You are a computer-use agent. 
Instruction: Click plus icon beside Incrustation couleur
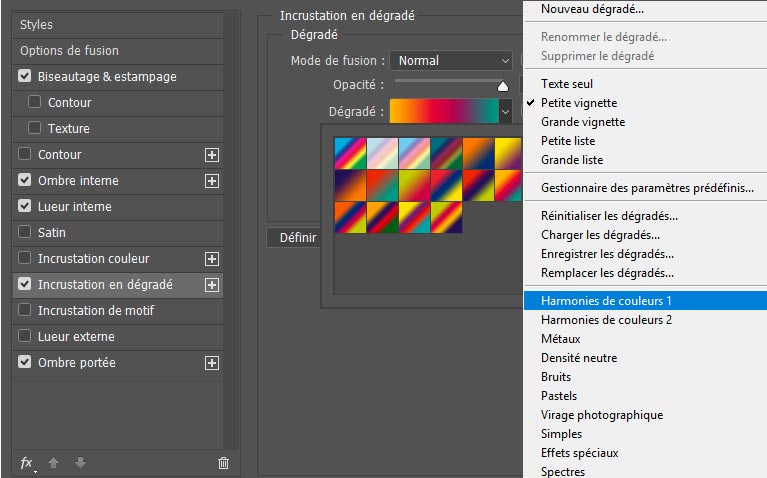(211, 259)
